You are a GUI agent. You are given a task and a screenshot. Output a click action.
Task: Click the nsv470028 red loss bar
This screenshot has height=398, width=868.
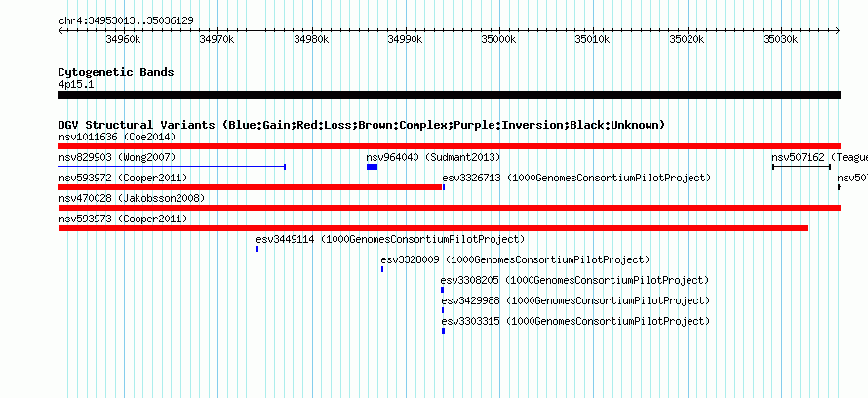point(449,208)
